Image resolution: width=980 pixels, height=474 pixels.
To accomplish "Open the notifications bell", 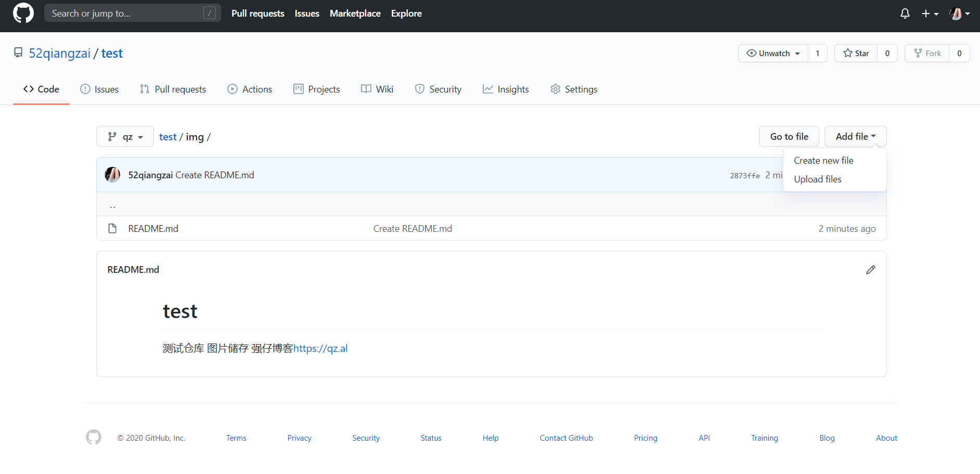I will [x=905, y=14].
